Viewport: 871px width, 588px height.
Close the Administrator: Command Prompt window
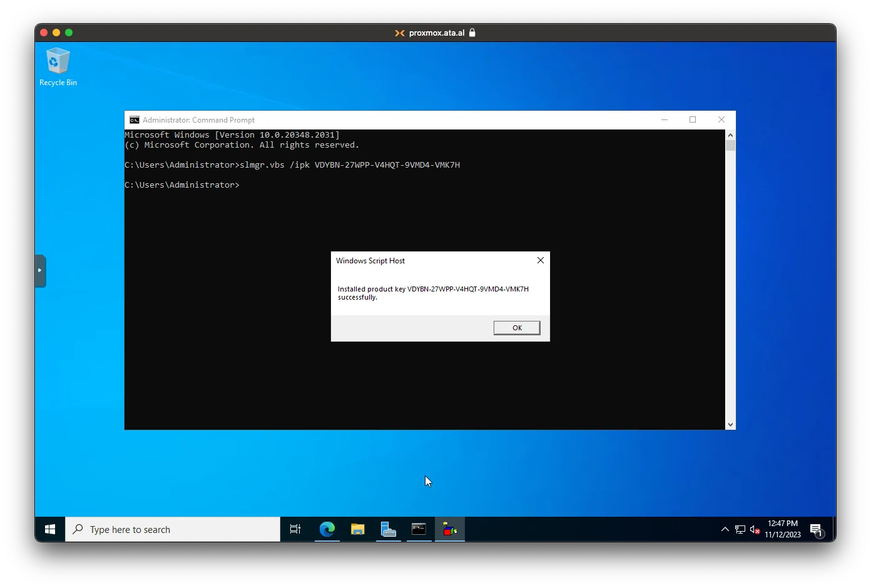721,119
